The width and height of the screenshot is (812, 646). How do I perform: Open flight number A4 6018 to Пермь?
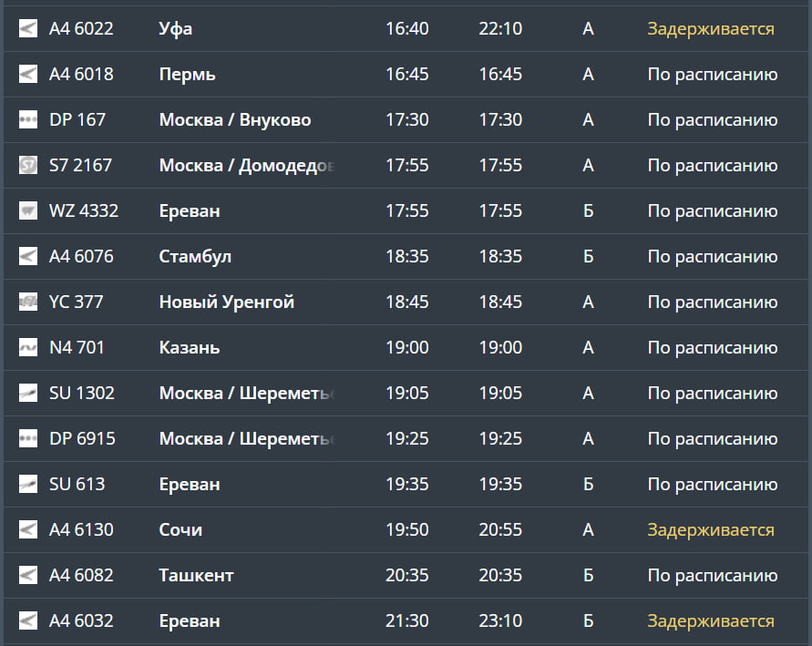(81, 75)
